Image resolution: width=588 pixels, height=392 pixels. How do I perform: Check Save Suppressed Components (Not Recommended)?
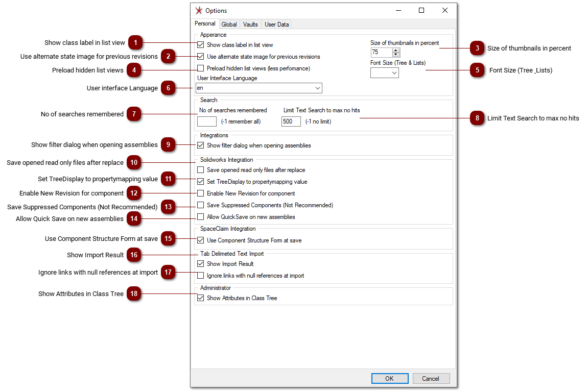point(201,205)
